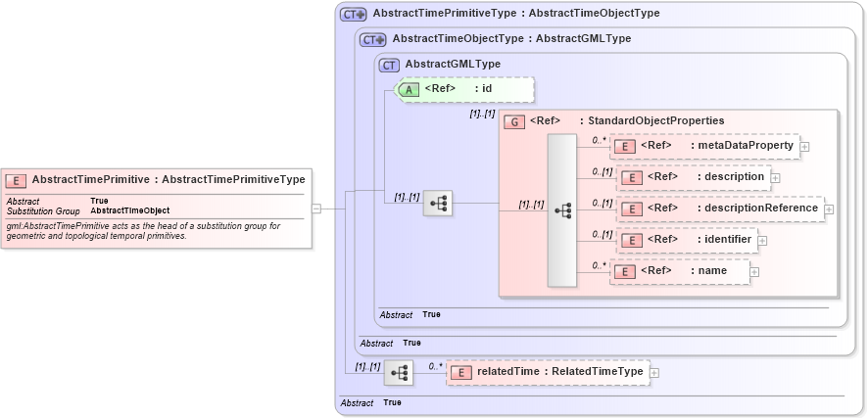The width and height of the screenshot is (868, 418).
Task: Click the '<Ref> : id' attribute label
Action: 458,88
